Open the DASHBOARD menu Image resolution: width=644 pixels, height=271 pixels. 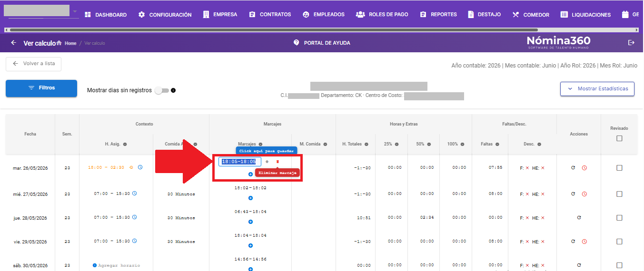point(106,15)
